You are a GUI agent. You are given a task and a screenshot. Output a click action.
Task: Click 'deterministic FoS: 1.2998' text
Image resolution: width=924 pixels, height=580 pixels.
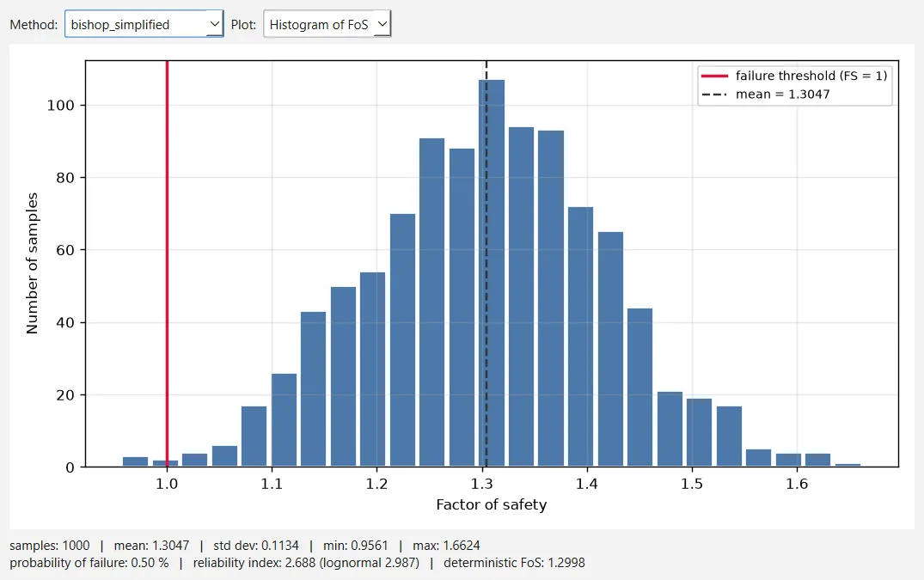[x=515, y=563]
